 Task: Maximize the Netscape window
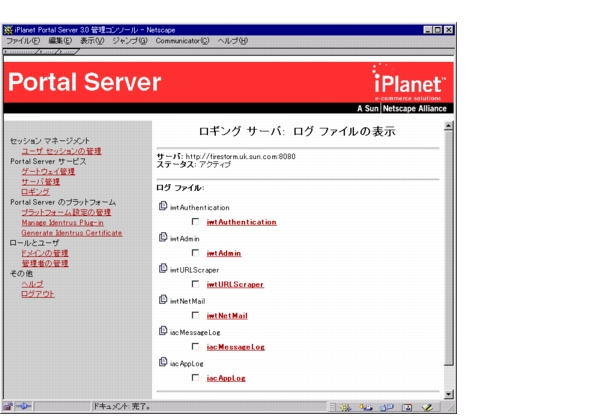[x=438, y=30]
